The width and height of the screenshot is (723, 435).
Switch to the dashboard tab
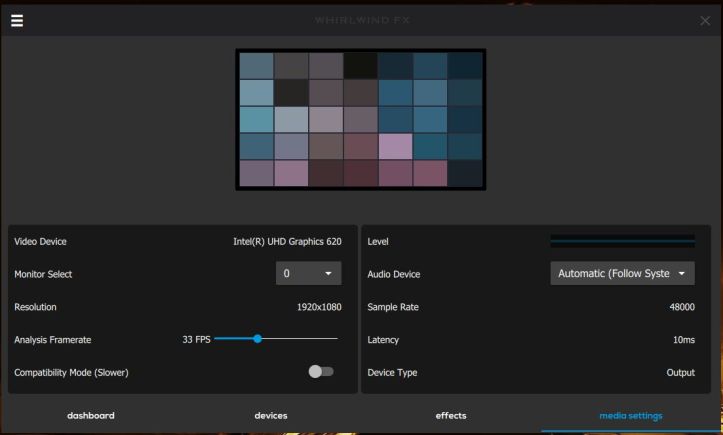click(x=90, y=415)
